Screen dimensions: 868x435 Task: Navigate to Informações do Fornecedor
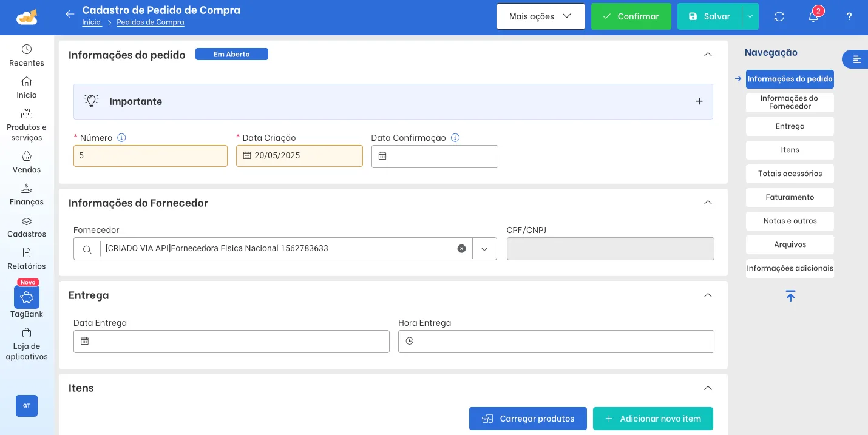click(x=790, y=103)
